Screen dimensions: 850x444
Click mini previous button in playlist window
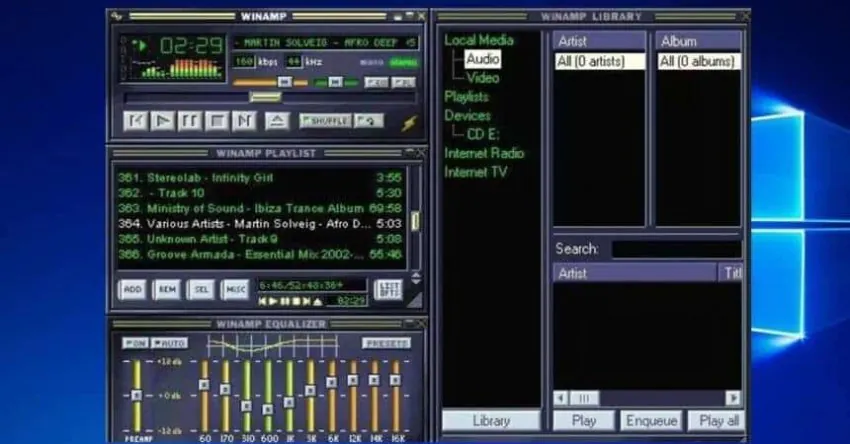pos(262,301)
